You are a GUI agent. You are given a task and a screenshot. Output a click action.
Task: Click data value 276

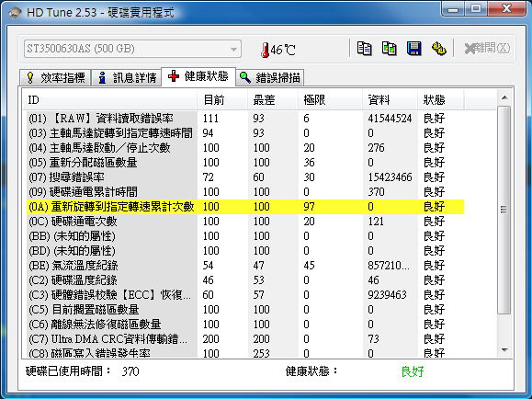click(x=377, y=148)
